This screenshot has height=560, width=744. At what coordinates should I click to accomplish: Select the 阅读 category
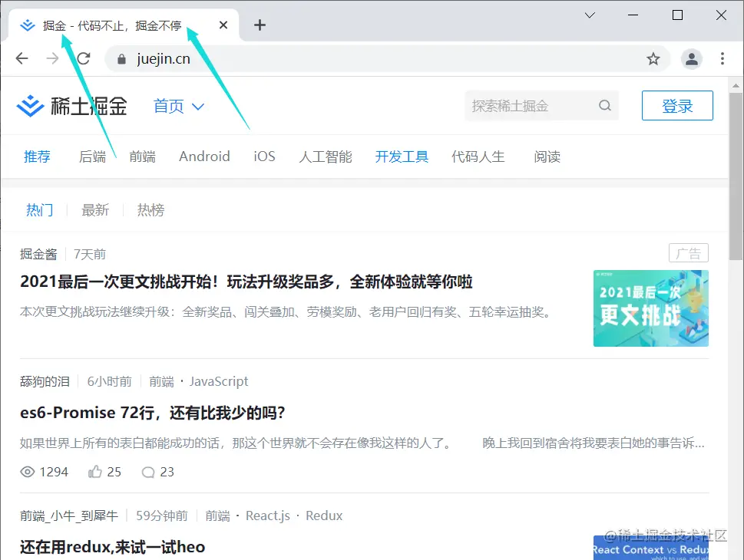point(547,156)
